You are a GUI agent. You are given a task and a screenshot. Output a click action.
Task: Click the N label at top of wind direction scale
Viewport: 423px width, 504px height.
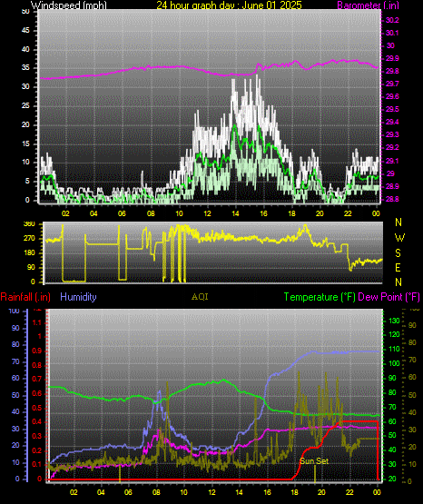click(x=398, y=222)
